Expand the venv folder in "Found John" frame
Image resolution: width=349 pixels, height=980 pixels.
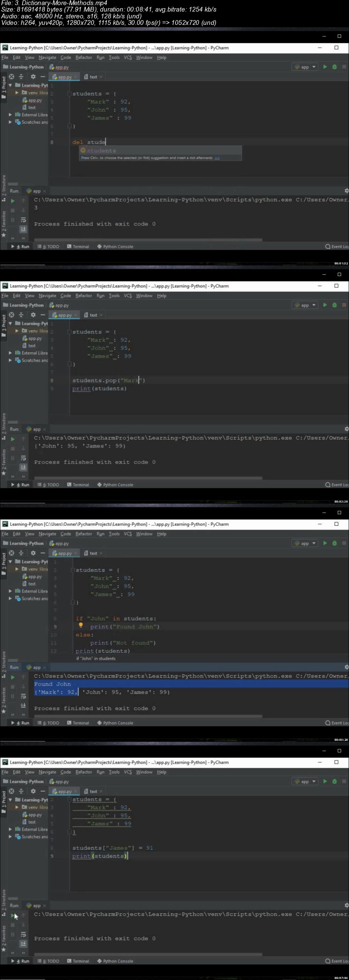pos(17,569)
